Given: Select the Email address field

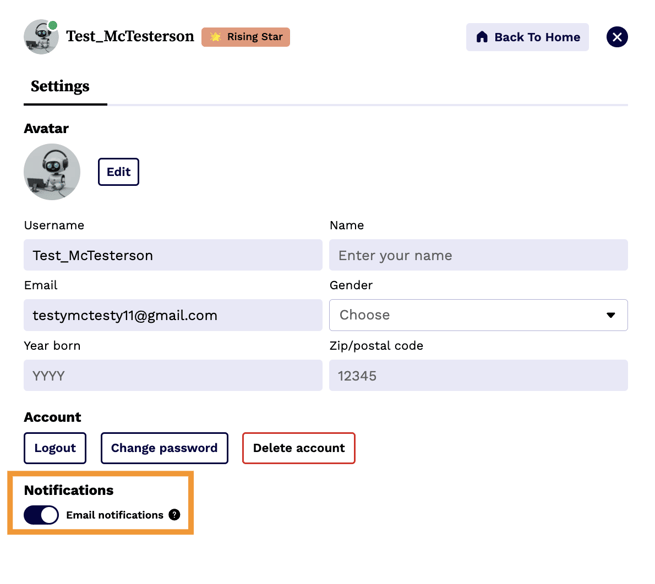Looking at the screenshot, I should click(173, 315).
